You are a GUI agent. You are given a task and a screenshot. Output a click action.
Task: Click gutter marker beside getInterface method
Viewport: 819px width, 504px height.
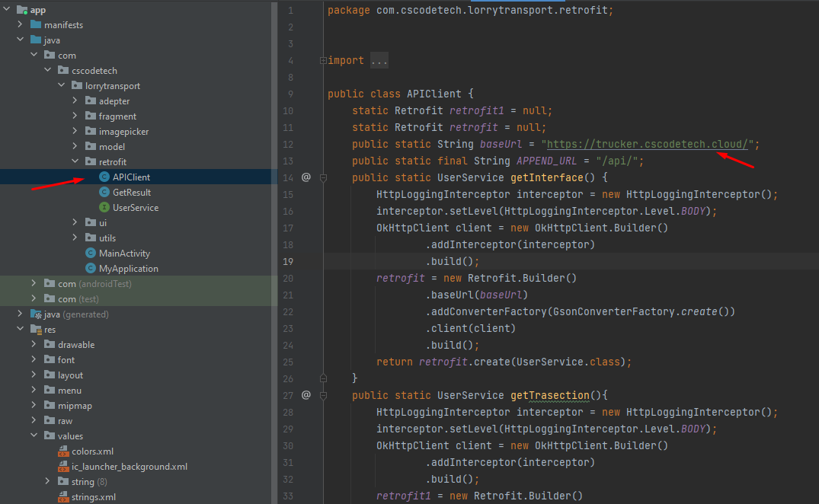click(306, 177)
